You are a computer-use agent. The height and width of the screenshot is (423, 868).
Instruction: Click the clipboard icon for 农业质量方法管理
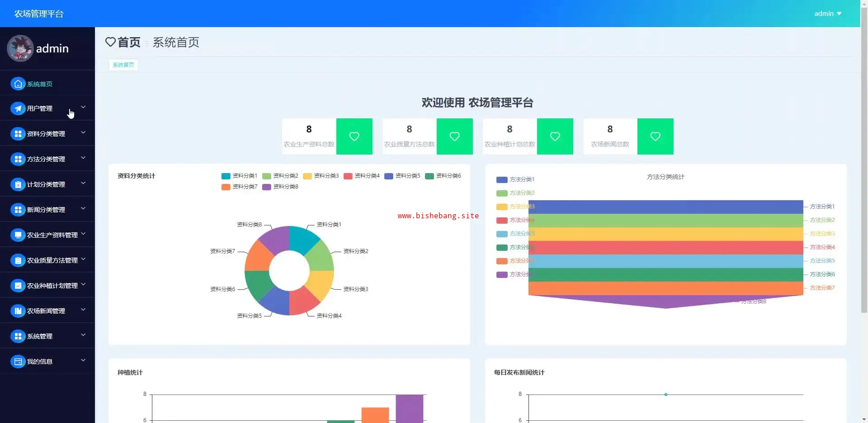[x=18, y=260]
